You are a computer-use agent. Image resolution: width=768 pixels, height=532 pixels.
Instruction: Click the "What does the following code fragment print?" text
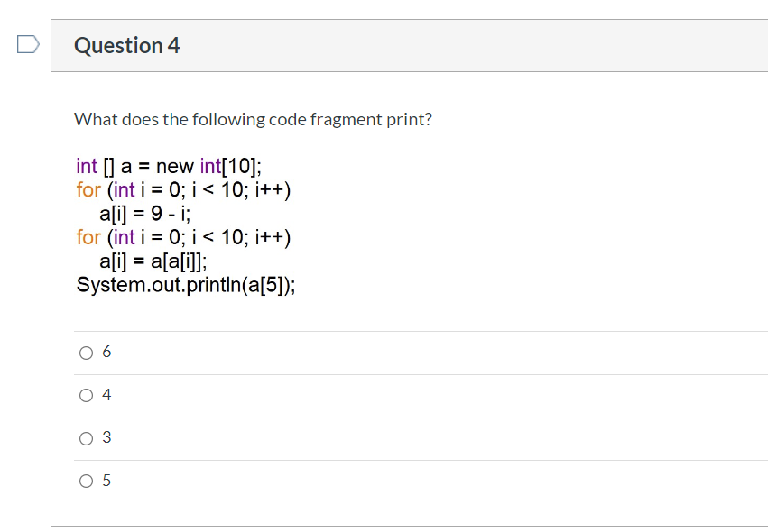tap(254, 119)
